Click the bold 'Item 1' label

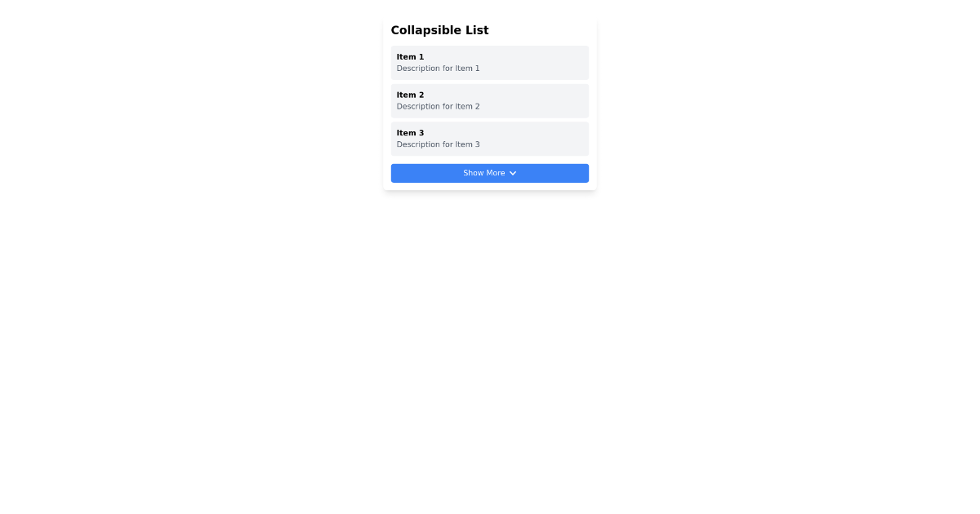tap(410, 56)
